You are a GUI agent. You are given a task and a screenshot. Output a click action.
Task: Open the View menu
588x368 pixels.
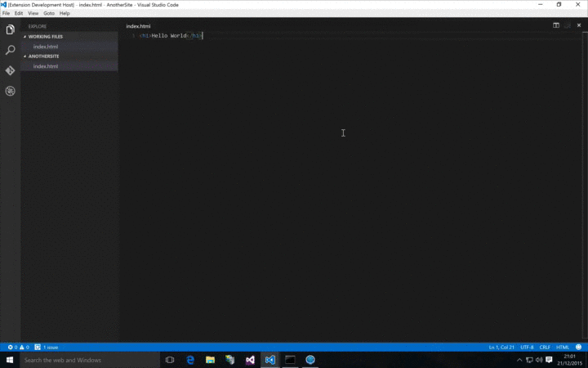[33, 13]
